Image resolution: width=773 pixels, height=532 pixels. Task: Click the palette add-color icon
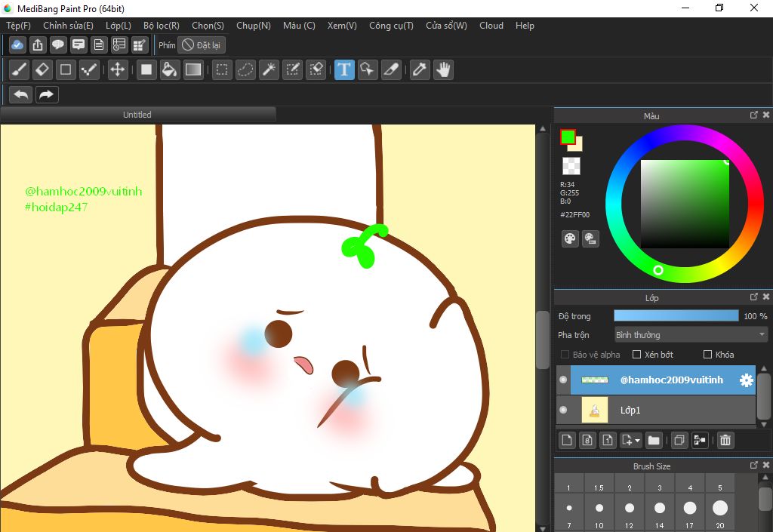590,239
